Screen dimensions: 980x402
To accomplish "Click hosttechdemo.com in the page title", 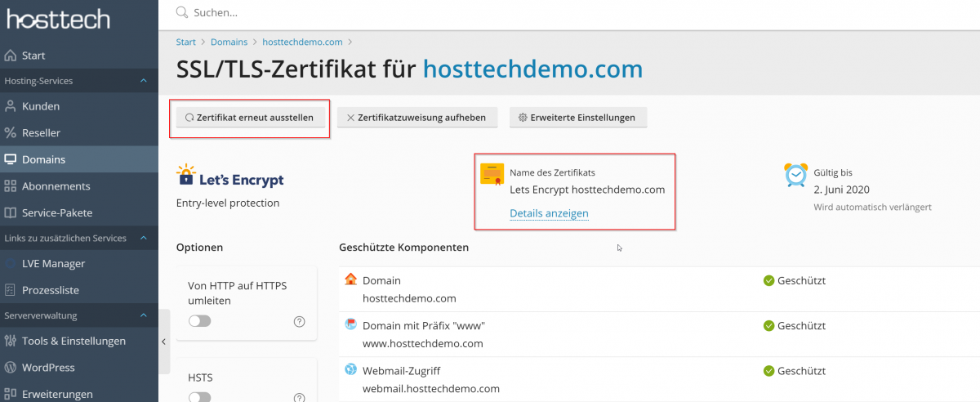I will tap(532, 69).
